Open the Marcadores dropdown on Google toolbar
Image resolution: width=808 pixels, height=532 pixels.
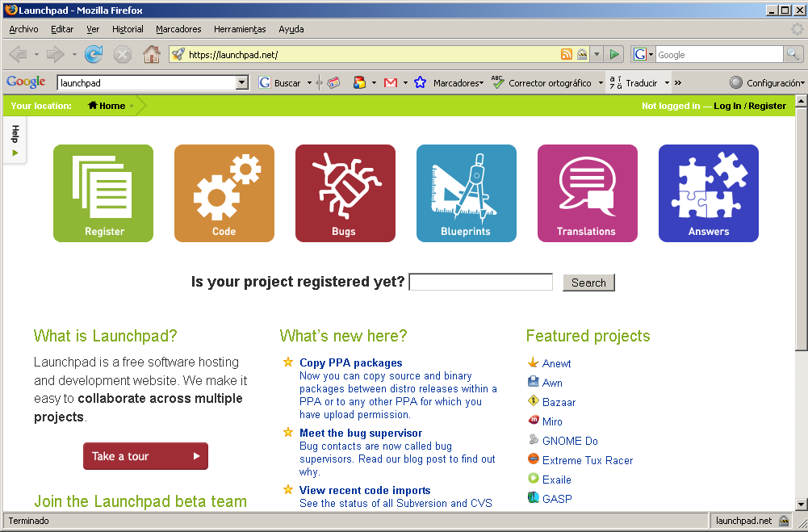click(458, 83)
